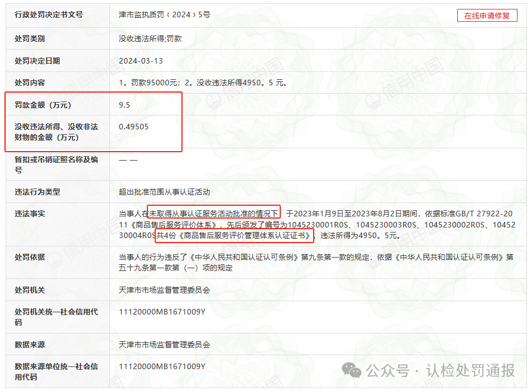The width and height of the screenshot is (532, 392).
Task: Click the 违法事实 label
Action: [30, 214]
